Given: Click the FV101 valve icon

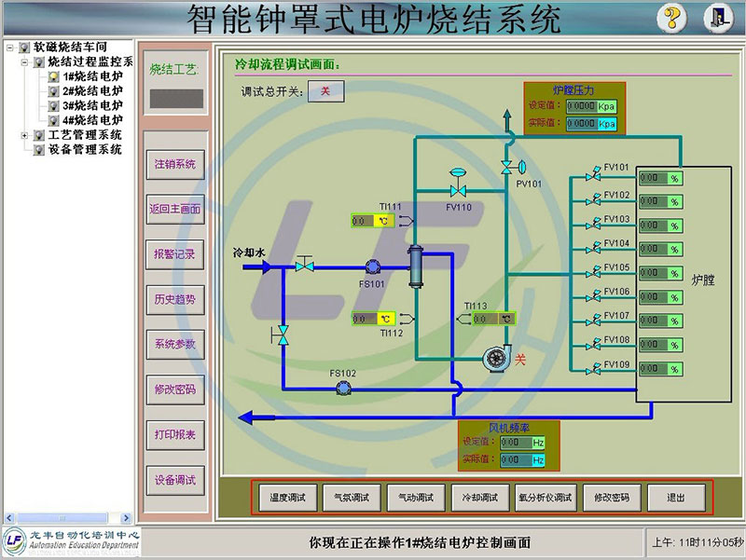Looking at the screenshot, I should pos(591,176).
